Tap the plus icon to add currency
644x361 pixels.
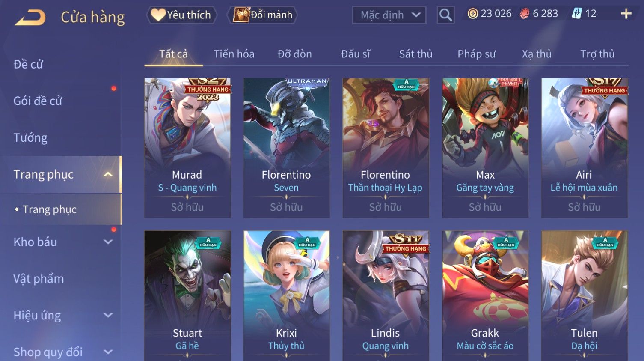pyautogui.click(x=626, y=14)
